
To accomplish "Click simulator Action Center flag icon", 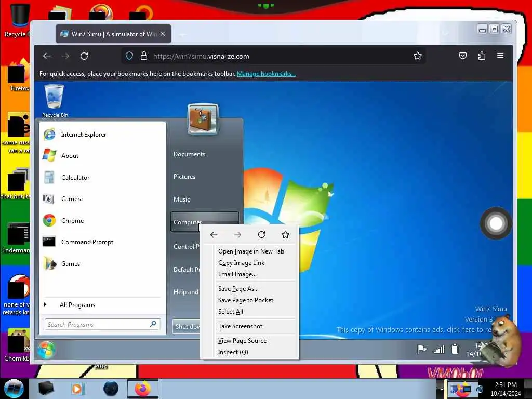I will pyautogui.click(x=422, y=349).
